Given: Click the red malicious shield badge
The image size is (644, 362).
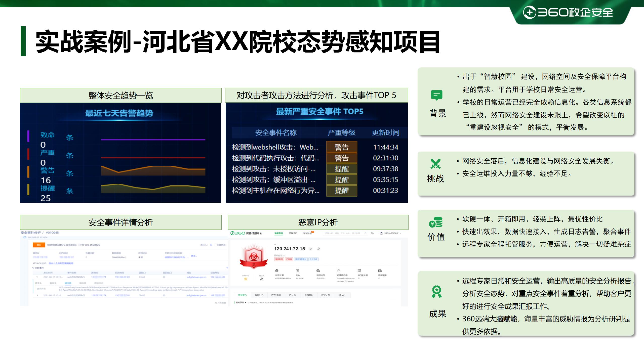Looking at the screenshot, I should pos(254,256).
